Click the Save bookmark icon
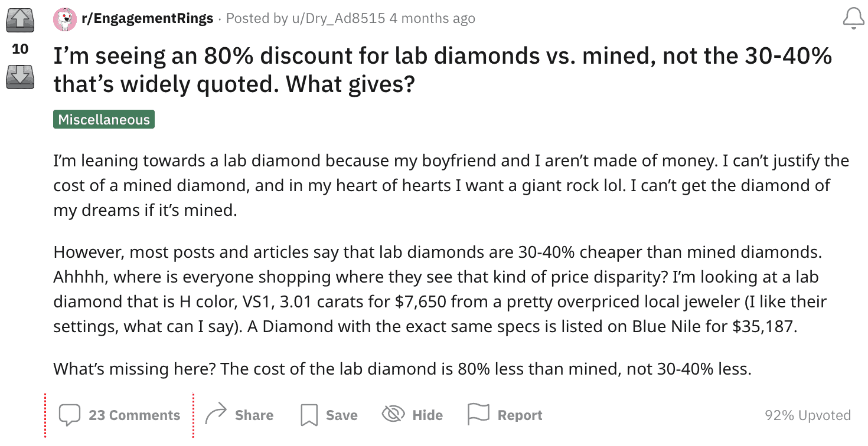 click(x=308, y=414)
